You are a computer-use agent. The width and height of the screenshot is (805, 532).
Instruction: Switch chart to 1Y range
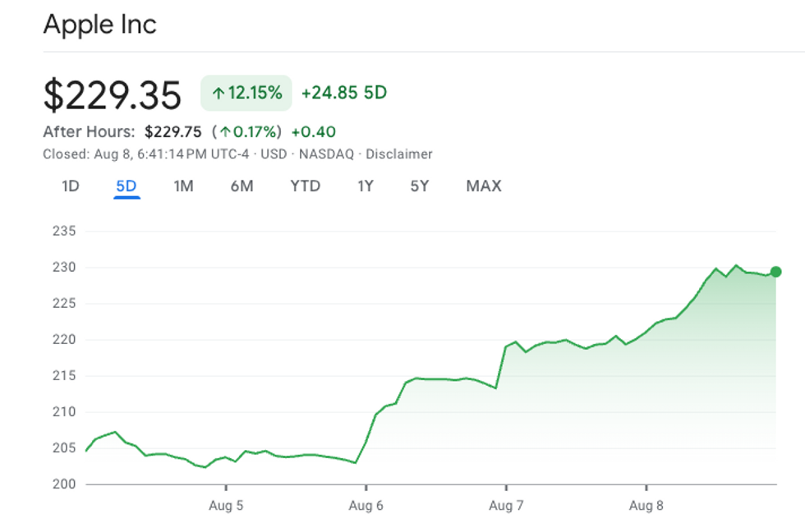366,186
